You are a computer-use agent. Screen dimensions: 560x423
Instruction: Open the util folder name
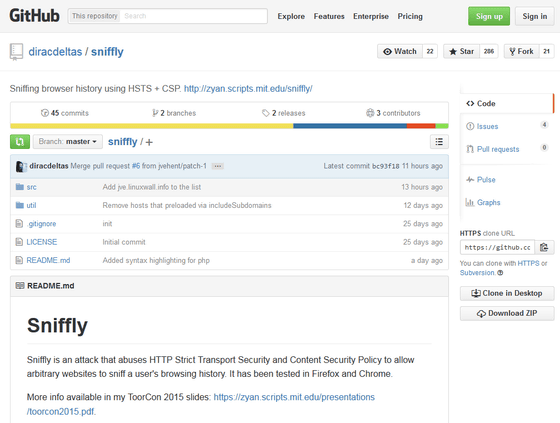31,205
